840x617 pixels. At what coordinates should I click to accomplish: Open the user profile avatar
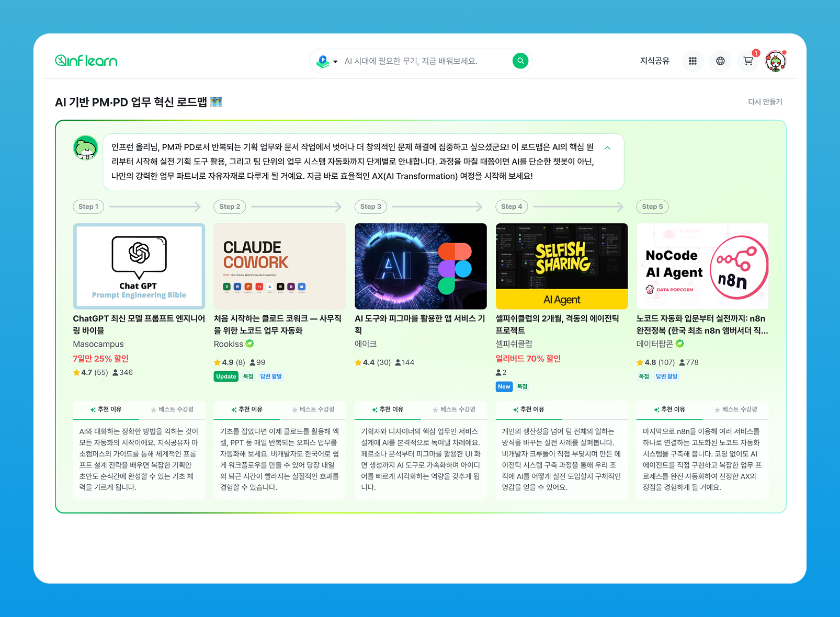tap(776, 61)
